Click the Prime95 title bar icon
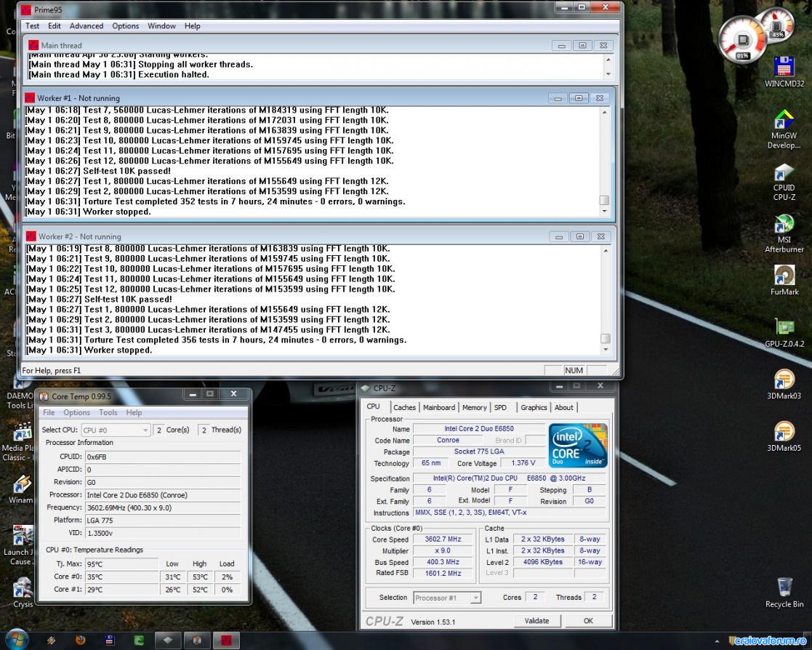The height and width of the screenshot is (650, 812). click(26, 10)
